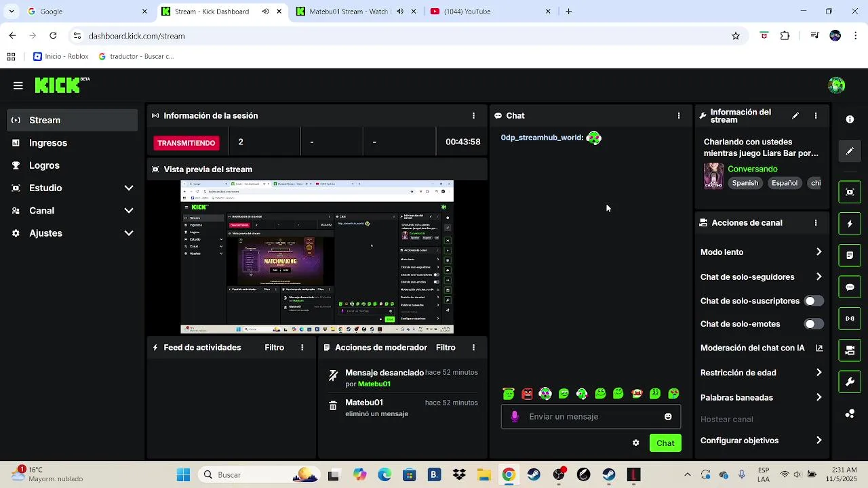Open the hamburger menu beside the Kick logo
This screenshot has width=868, height=488.
point(18,85)
